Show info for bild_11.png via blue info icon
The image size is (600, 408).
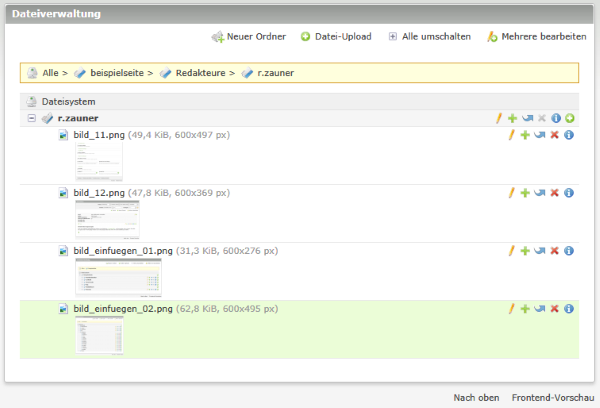[569, 135]
